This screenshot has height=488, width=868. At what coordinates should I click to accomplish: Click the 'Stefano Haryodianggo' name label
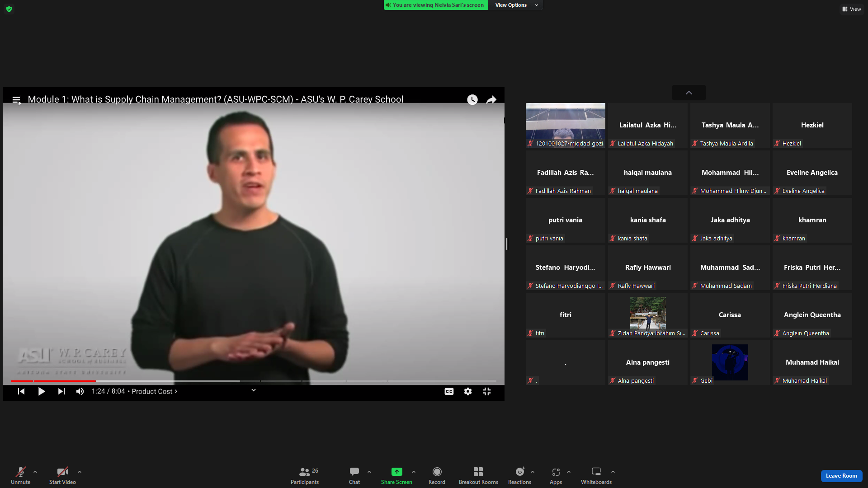pyautogui.click(x=569, y=286)
